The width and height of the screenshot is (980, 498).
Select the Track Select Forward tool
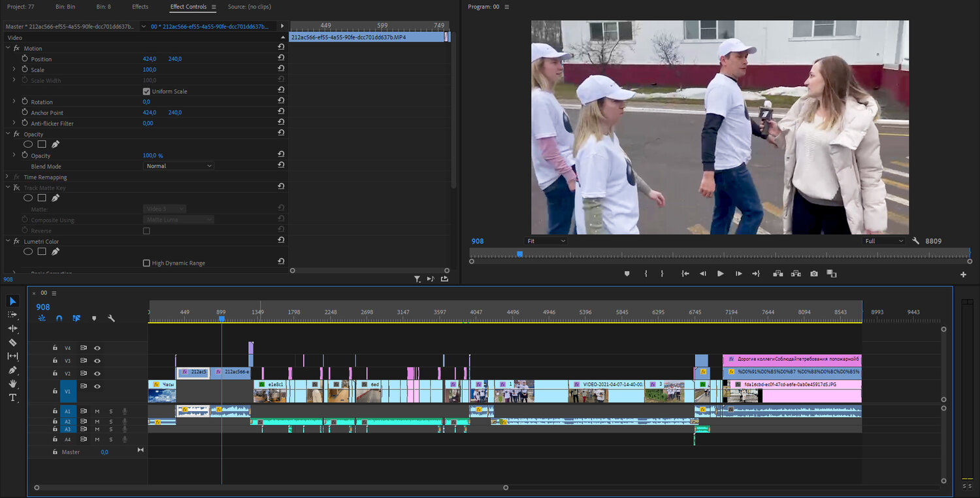coord(12,315)
